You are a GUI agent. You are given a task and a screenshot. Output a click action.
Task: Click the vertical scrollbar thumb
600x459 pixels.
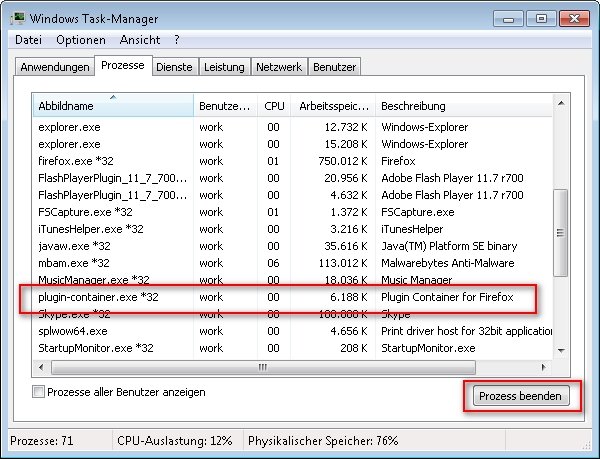(x=561, y=232)
